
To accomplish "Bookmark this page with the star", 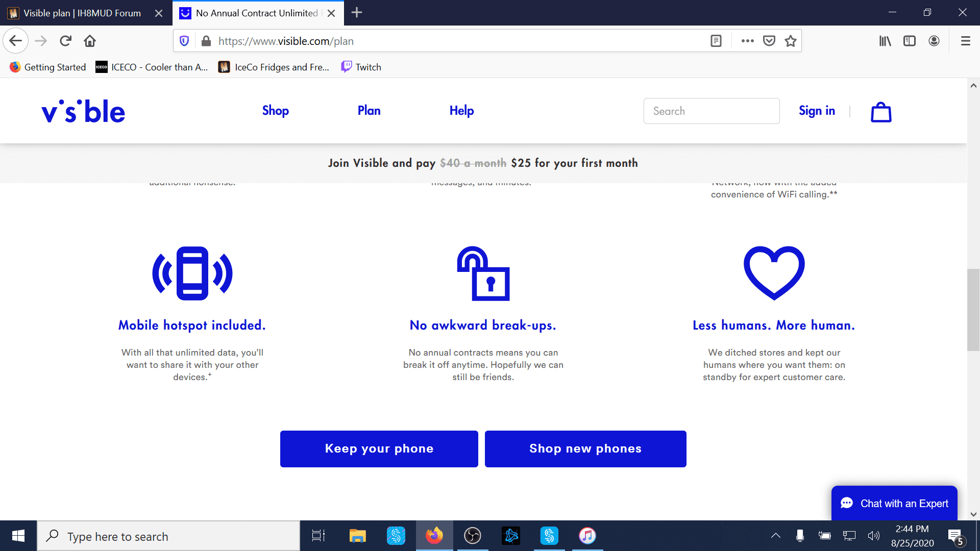I will tap(791, 41).
